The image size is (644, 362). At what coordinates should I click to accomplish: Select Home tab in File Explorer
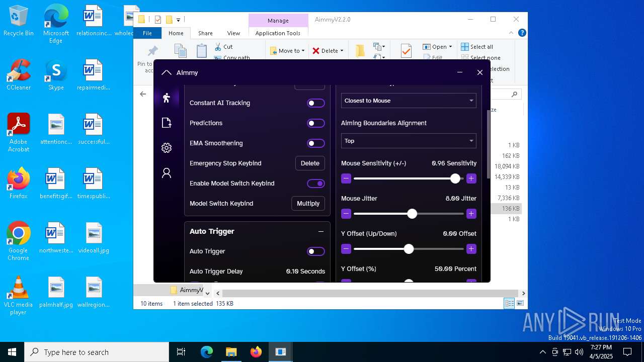(176, 33)
